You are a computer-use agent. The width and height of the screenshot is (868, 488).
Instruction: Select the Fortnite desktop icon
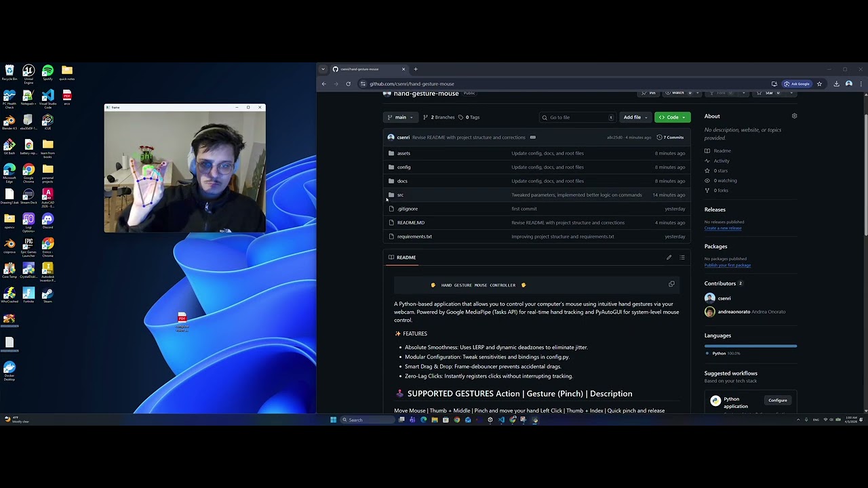click(x=28, y=295)
